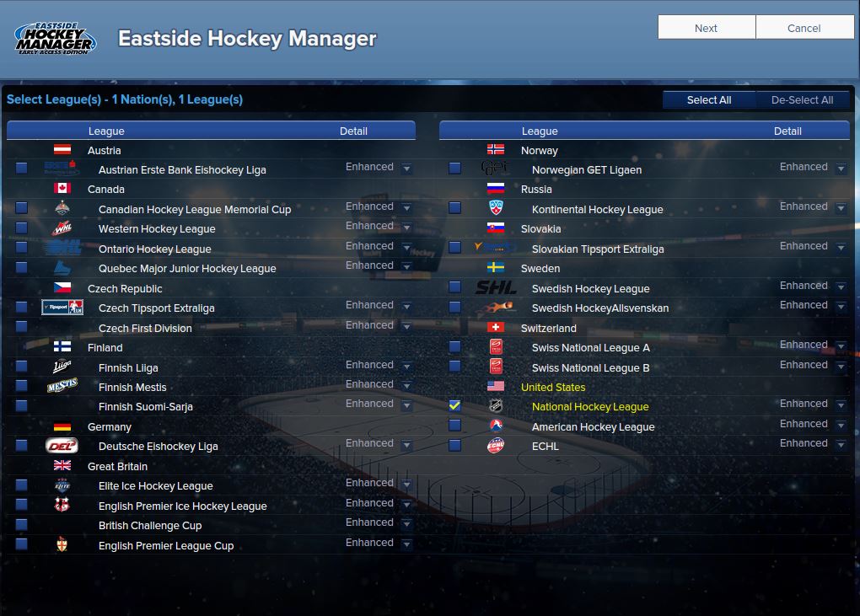Image resolution: width=860 pixels, height=616 pixels.
Task: Check the Kontinental Hockey League checkbox
Action: point(454,208)
